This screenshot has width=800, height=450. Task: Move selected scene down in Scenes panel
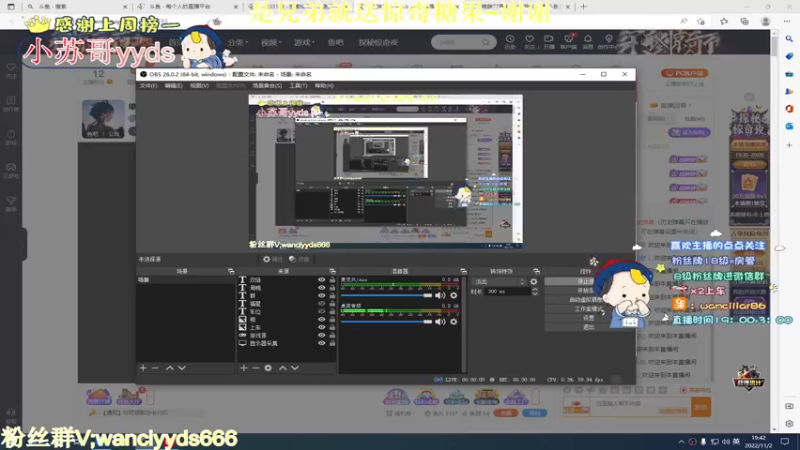pos(182,368)
